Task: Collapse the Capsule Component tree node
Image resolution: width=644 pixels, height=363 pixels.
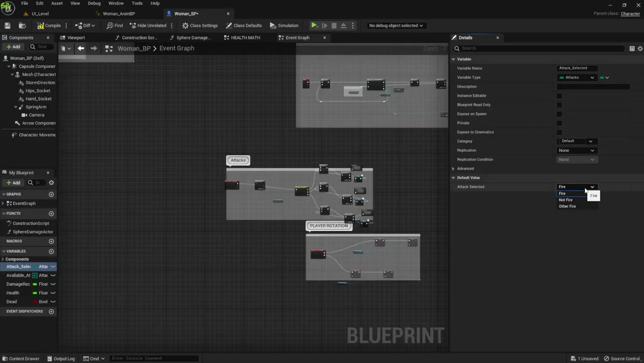Action: (9, 67)
